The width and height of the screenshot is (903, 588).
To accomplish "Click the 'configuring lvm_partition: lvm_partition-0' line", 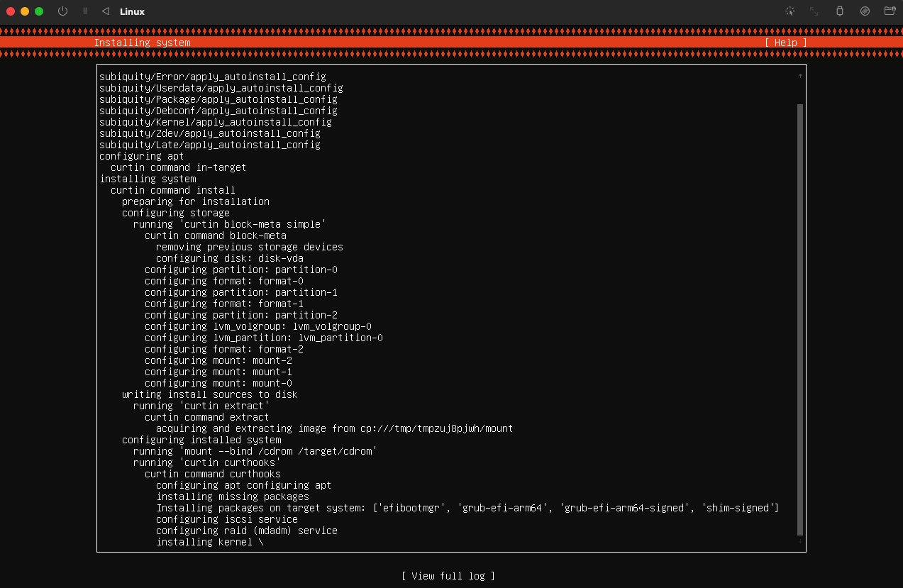I will (264, 338).
